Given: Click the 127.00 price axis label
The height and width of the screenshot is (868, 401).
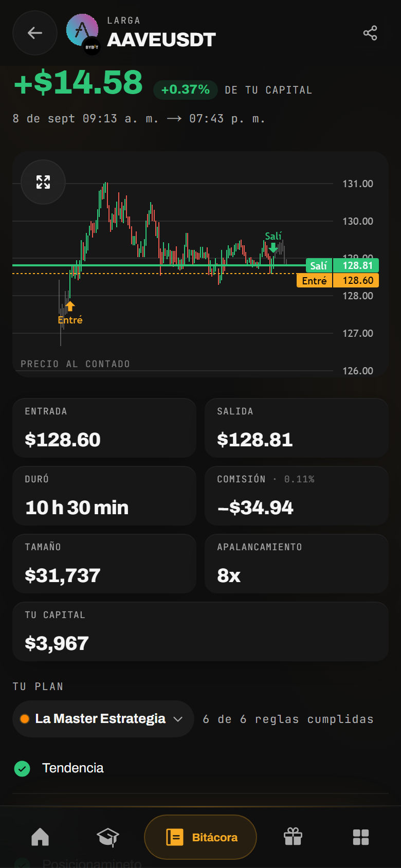Looking at the screenshot, I should (358, 333).
